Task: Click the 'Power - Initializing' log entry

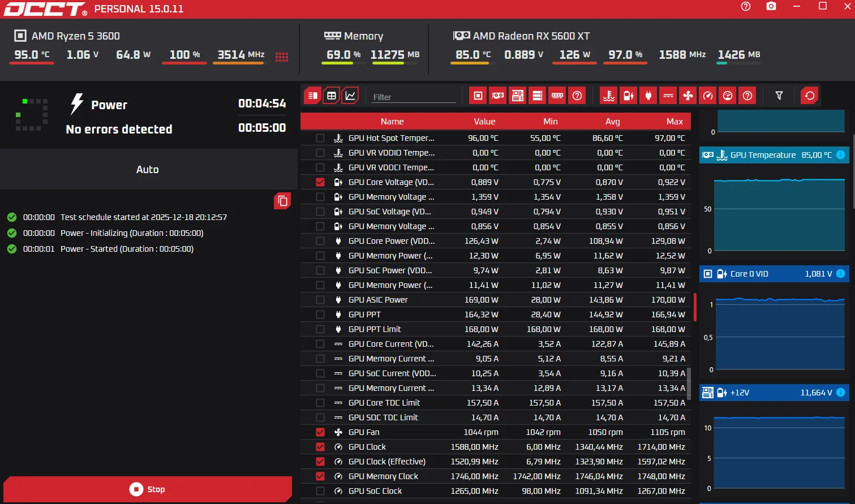Action: 132,233
